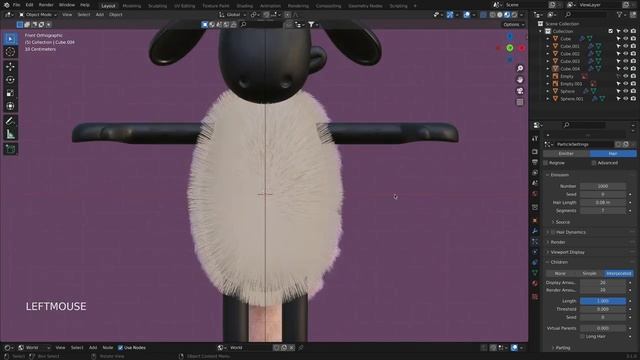
Task: Select the Measure tool
Action: 10,134
